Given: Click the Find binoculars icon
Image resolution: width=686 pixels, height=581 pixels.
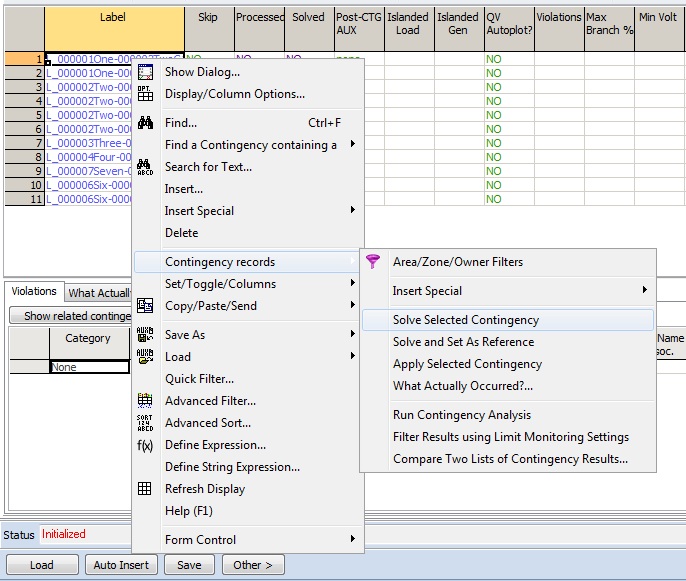Looking at the screenshot, I should pyautogui.click(x=145, y=123).
